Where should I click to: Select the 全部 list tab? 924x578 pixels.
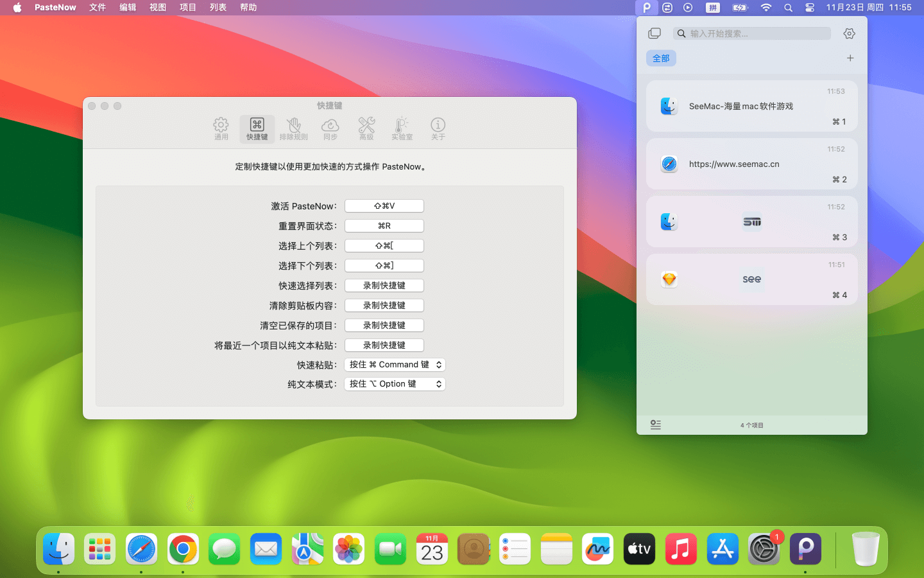661,58
